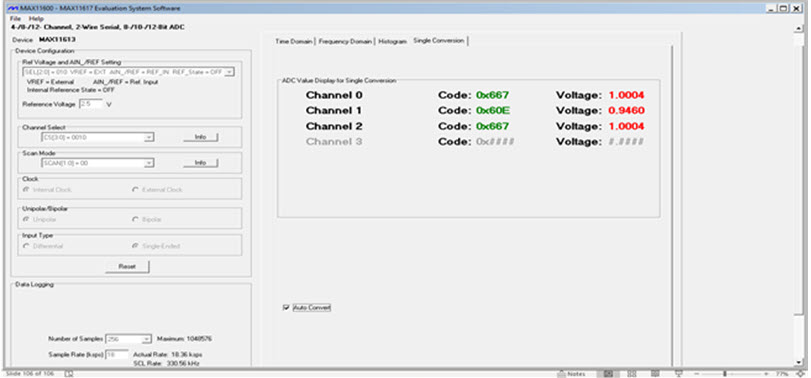Click the Channel 2 label
The image size is (811, 378).
(334, 126)
